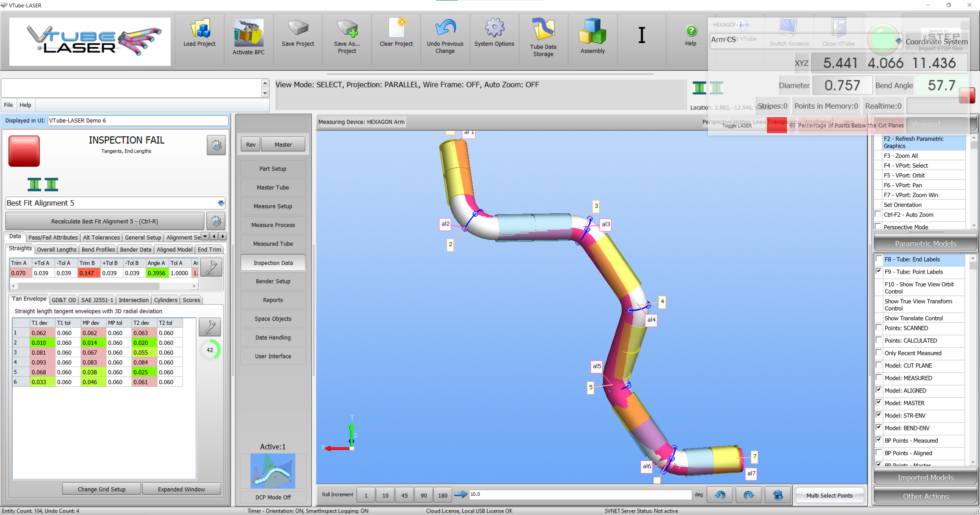This screenshot has height=515, width=980.
Task: Switch to the Bend Profiles tab
Action: tap(98, 249)
